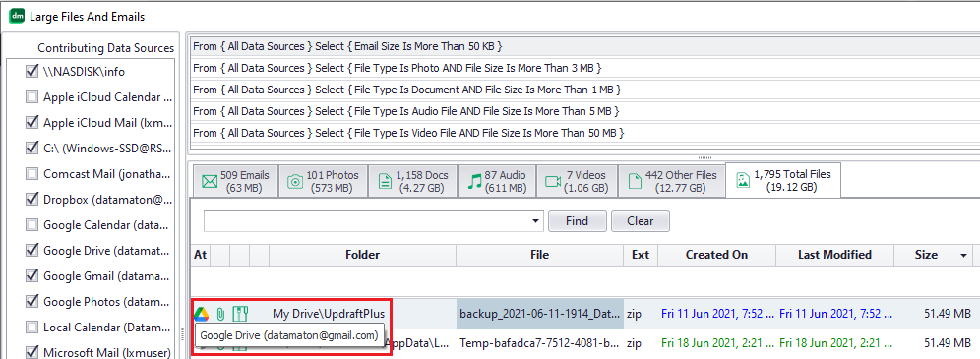Check the Apple iCloud Calendar data source
The width and height of the screenshot is (980, 359).
[31, 96]
